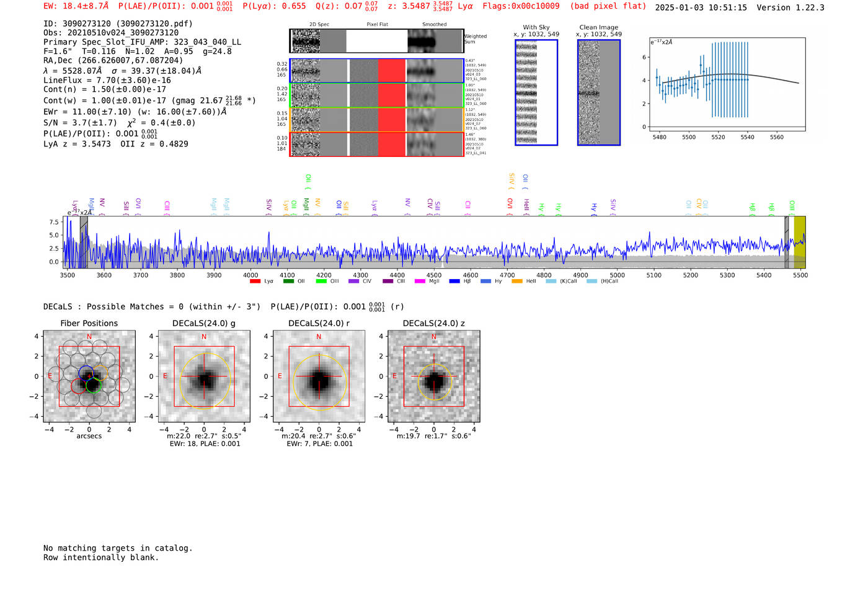Select the red-bordered fiber 2D spec row

click(376, 144)
